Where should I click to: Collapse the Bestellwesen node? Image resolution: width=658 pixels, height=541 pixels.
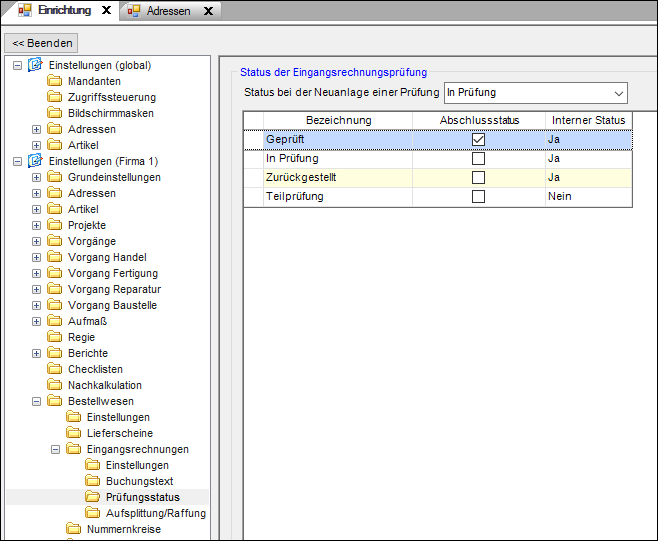click(x=37, y=402)
